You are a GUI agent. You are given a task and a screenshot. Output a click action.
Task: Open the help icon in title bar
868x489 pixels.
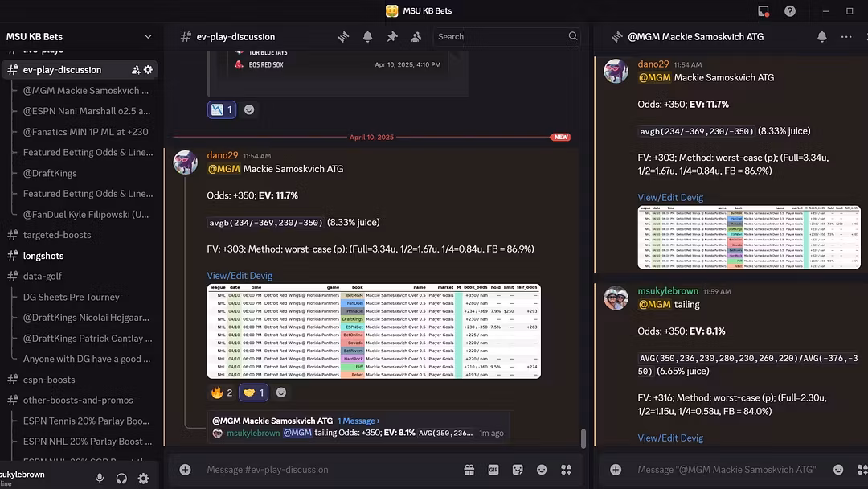pos(790,11)
